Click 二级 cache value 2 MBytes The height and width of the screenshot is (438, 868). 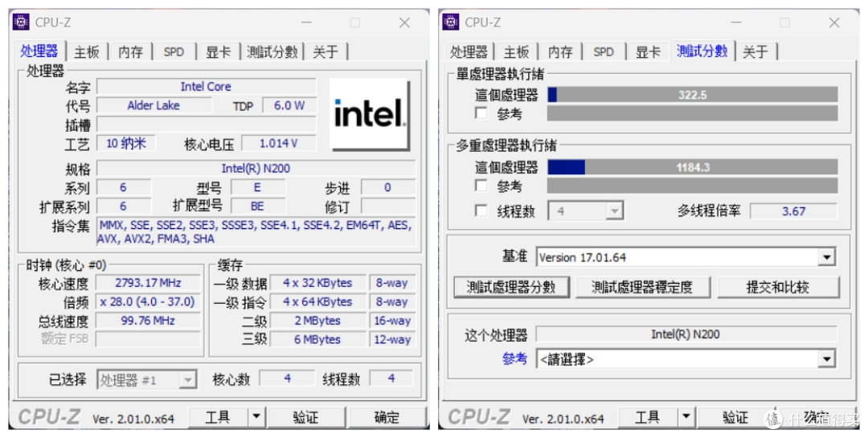[x=317, y=321]
